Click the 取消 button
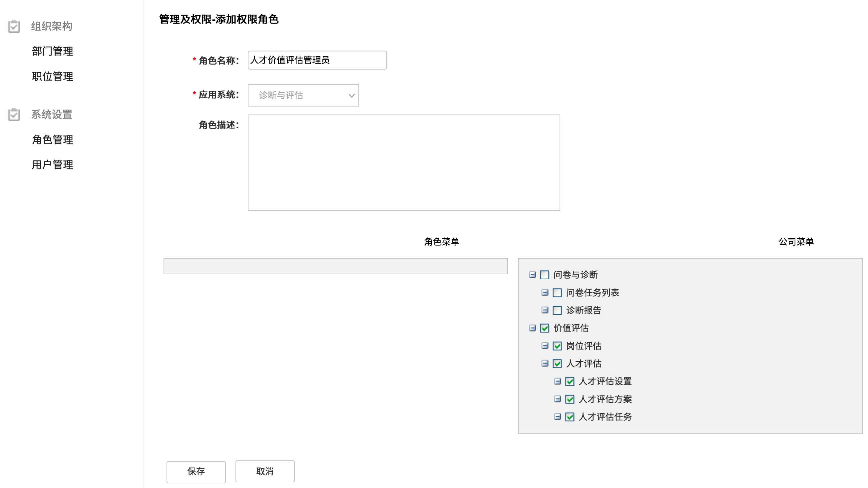This screenshot has height=488, width=868. point(265,471)
